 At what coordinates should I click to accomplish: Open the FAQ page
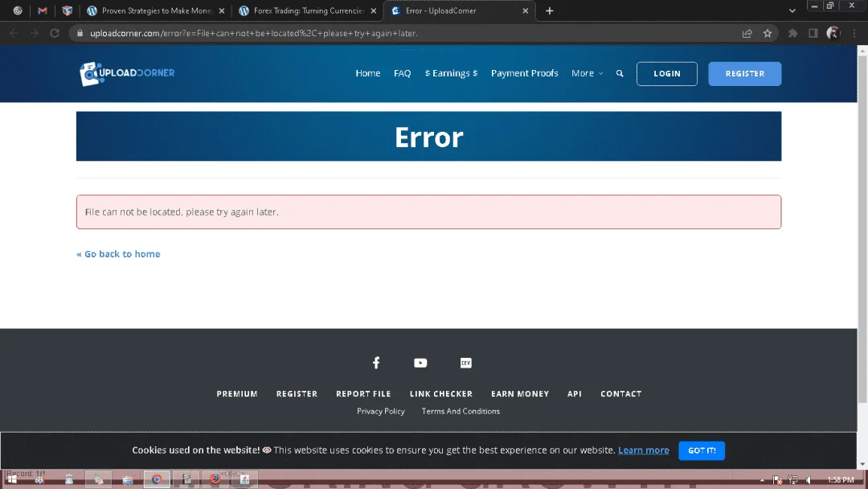pos(402,73)
